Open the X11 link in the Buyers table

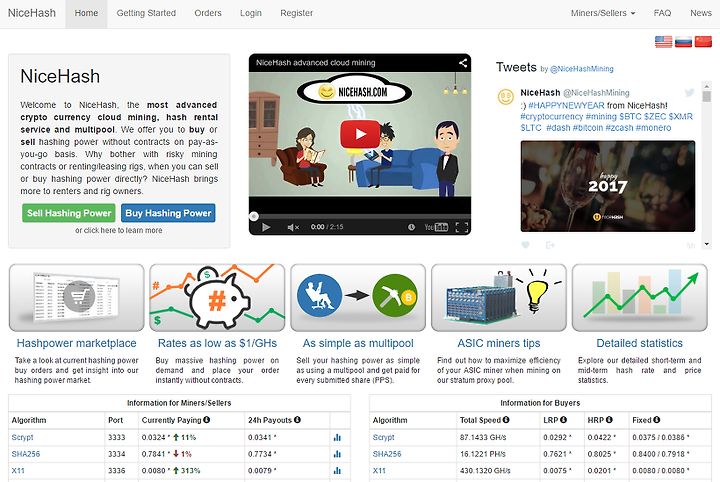pos(379,471)
